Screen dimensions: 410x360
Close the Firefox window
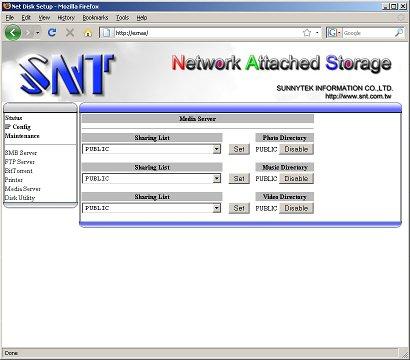(x=403, y=6)
